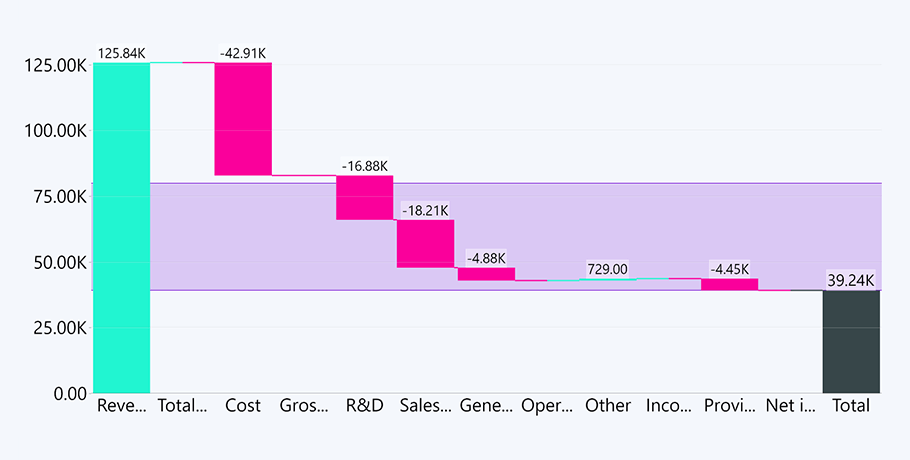
Task: Click the -18.21K data label
Action: click(425, 210)
